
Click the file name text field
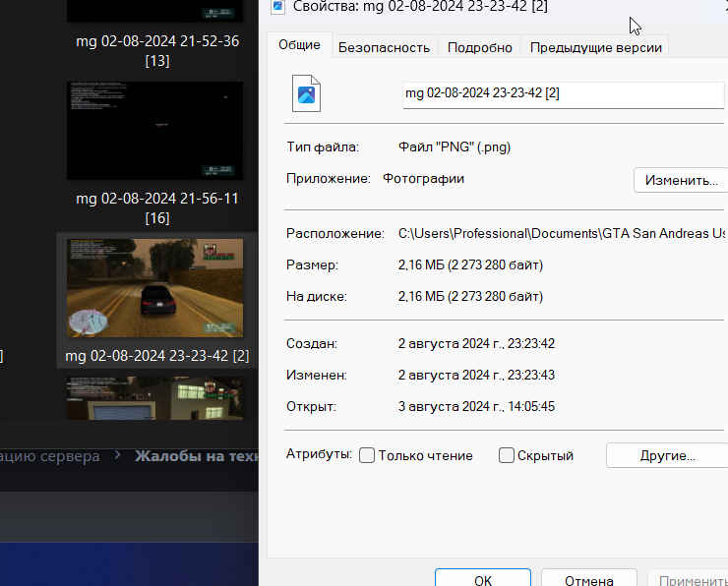[x=563, y=94]
